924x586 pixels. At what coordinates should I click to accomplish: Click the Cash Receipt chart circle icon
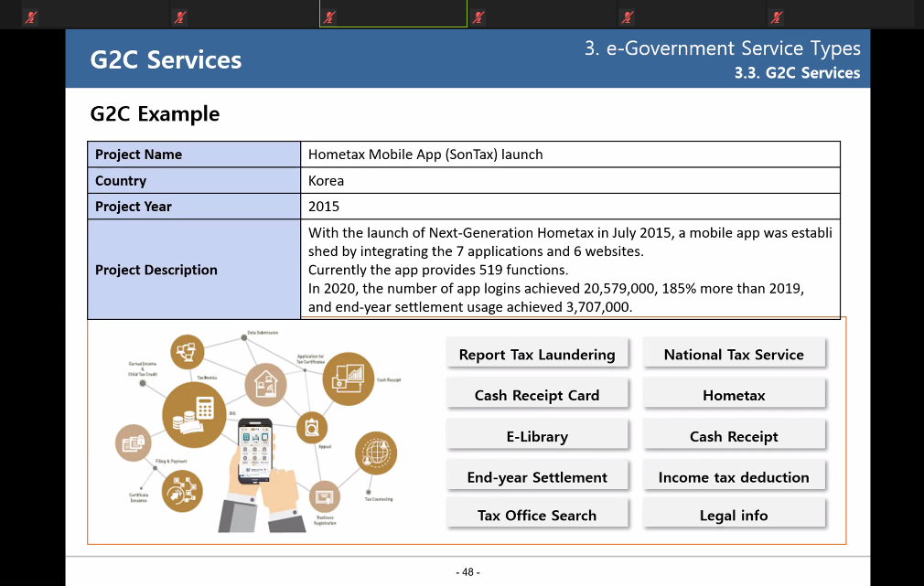tap(348, 378)
